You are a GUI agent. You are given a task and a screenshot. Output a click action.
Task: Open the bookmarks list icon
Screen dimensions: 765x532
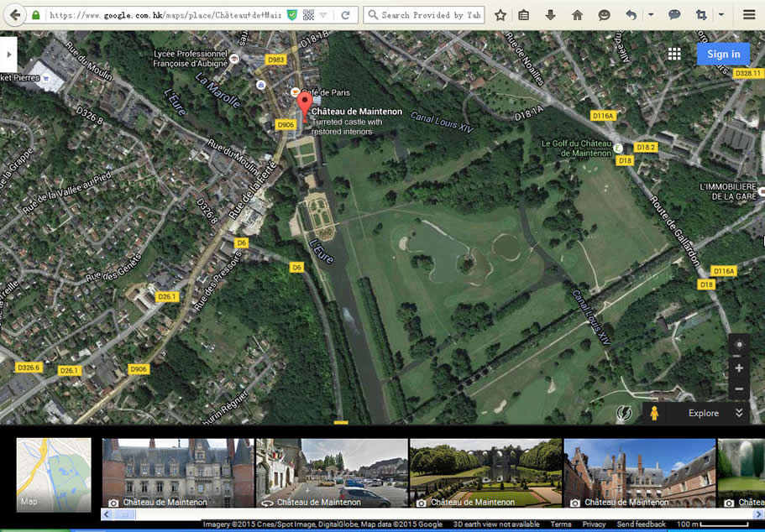coord(523,15)
